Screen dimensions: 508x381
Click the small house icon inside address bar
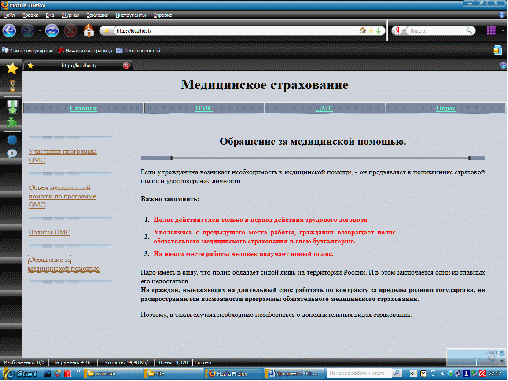(x=363, y=30)
